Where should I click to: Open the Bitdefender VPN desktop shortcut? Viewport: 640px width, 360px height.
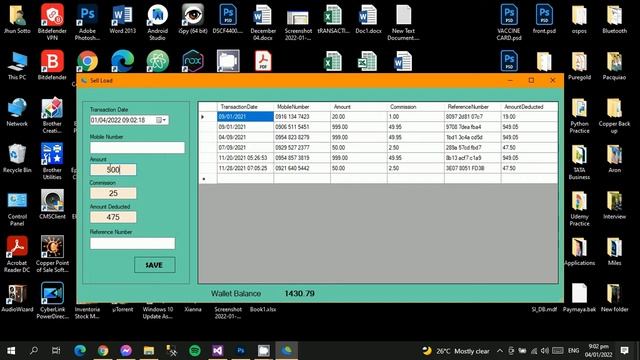pos(52,22)
